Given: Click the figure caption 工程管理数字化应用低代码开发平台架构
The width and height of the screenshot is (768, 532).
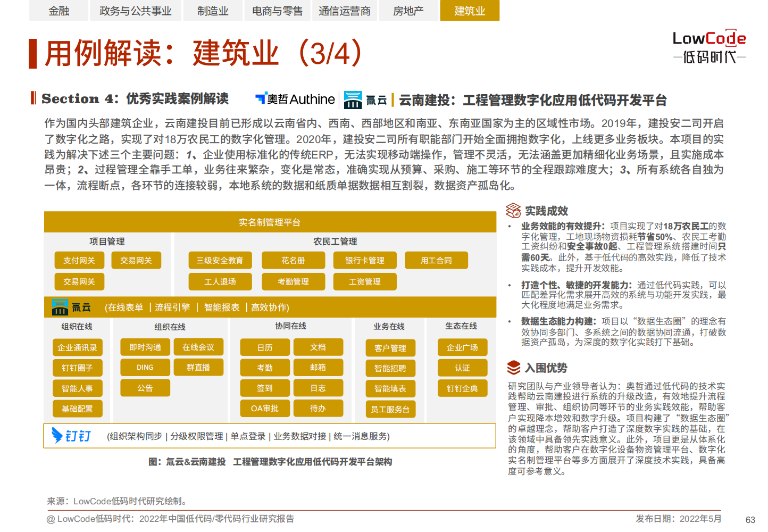Looking at the screenshot, I should click(313, 461).
